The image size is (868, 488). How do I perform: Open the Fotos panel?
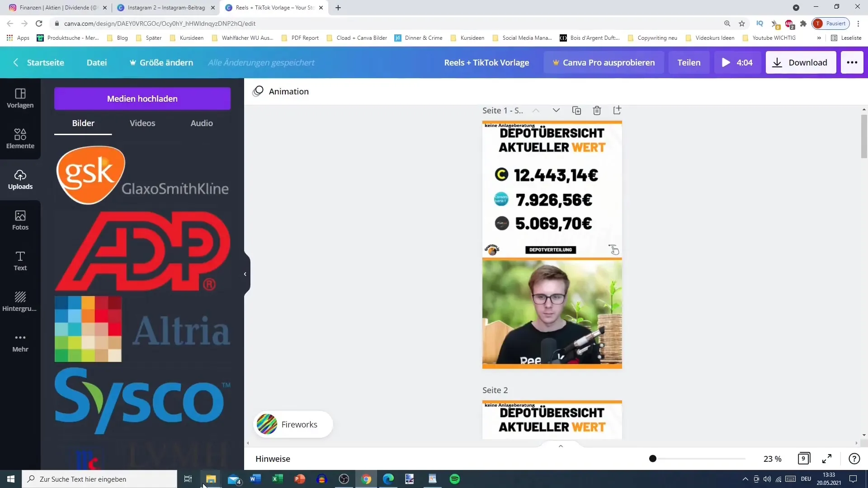click(x=20, y=220)
